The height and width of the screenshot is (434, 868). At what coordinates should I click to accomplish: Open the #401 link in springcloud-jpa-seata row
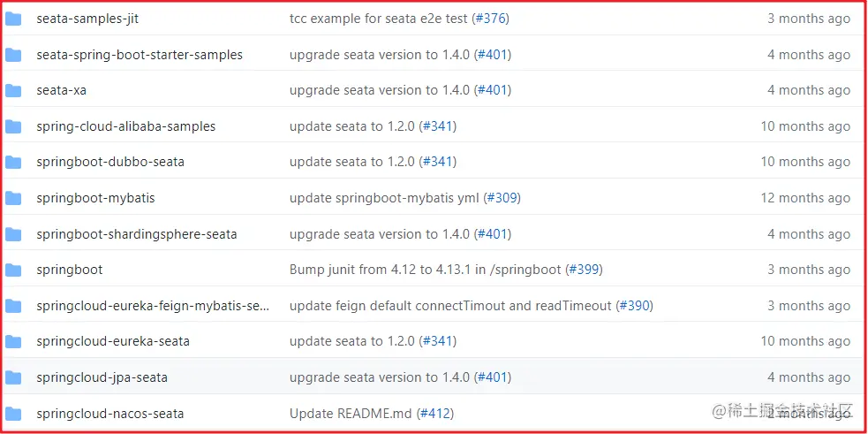(x=492, y=377)
